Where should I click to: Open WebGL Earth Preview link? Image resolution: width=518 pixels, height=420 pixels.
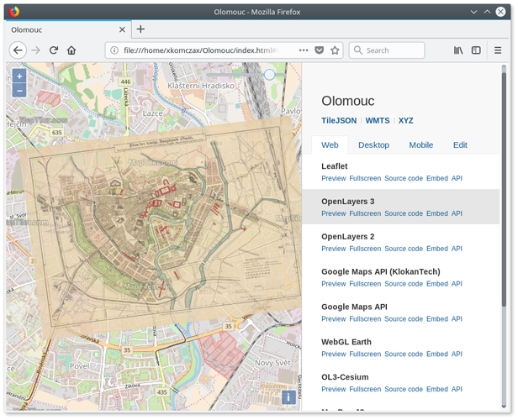click(x=333, y=354)
